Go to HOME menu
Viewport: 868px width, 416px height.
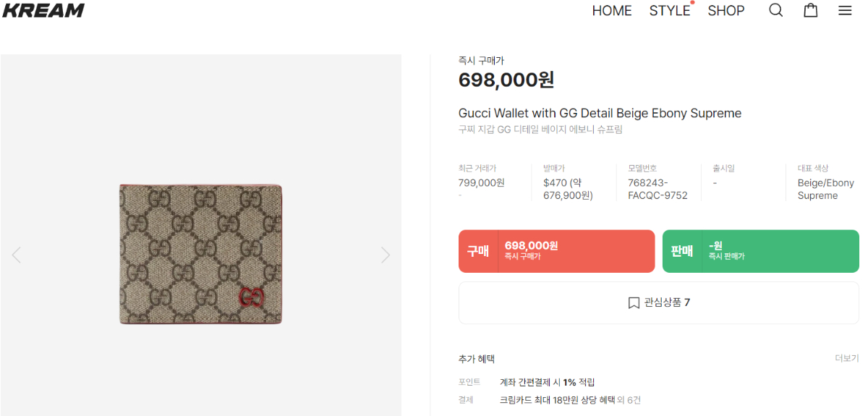point(612,11)
